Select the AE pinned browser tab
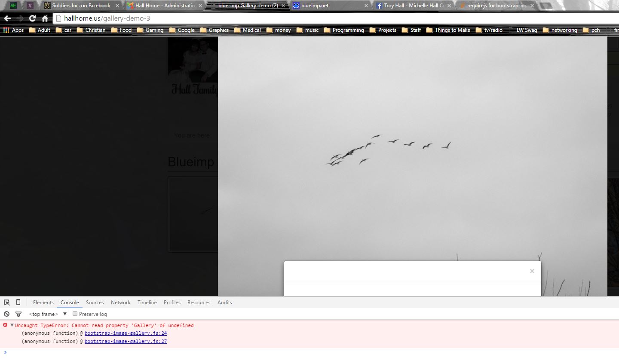Viewport: 619px width, 364px height. [13, 6]
